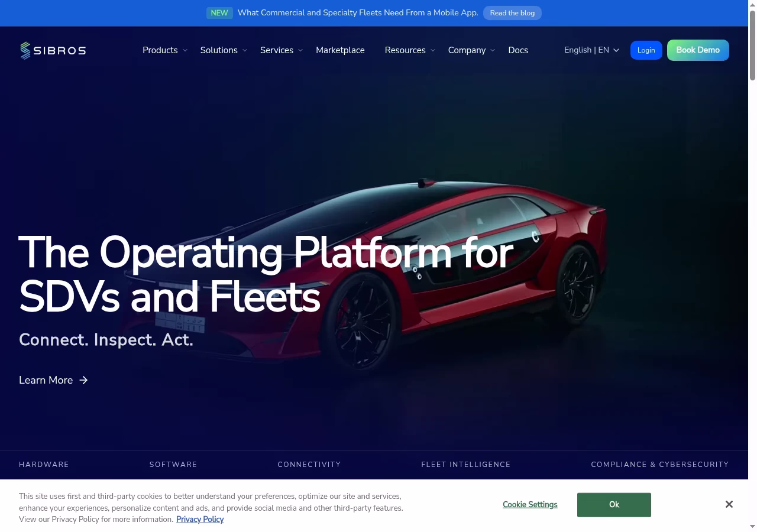Viewport: 757px width, 532px height.
Task: Click the Resources nav item
Action: click(405, 50)
